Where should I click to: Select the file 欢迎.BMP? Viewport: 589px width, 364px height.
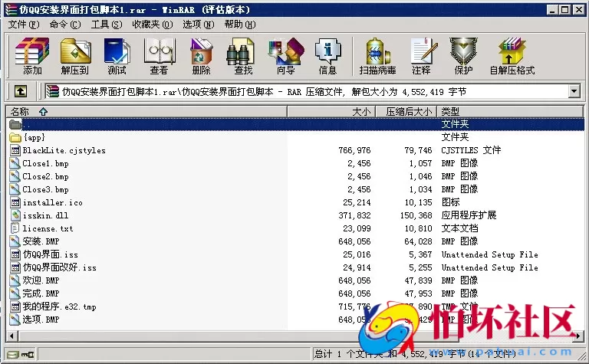click(x=41, y=280)
